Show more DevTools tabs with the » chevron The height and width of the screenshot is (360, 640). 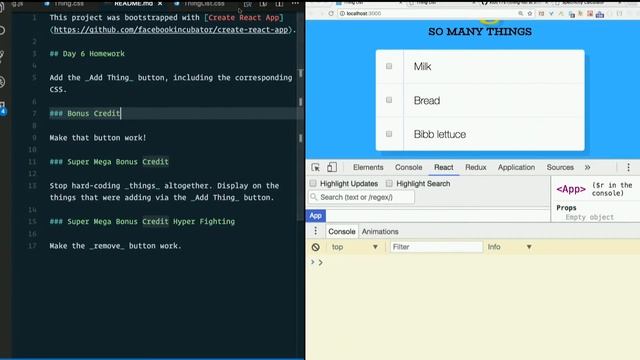587,167
